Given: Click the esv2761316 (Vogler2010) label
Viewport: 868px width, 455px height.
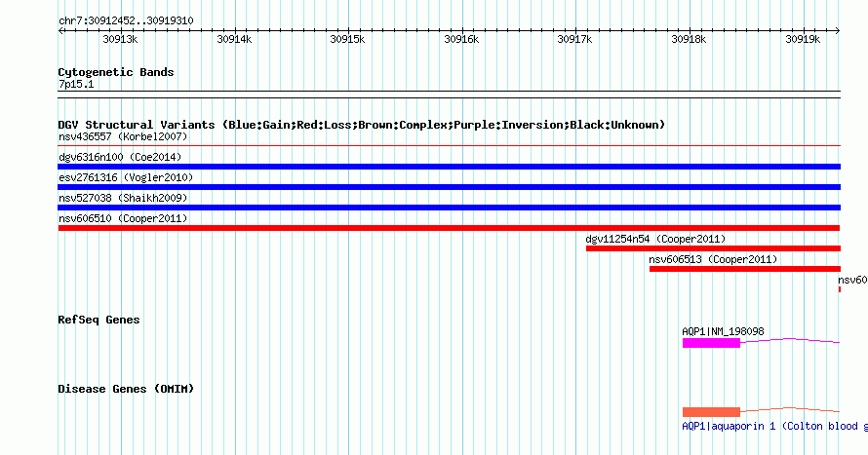Looking at the screenshot, I should click(126, 177).
